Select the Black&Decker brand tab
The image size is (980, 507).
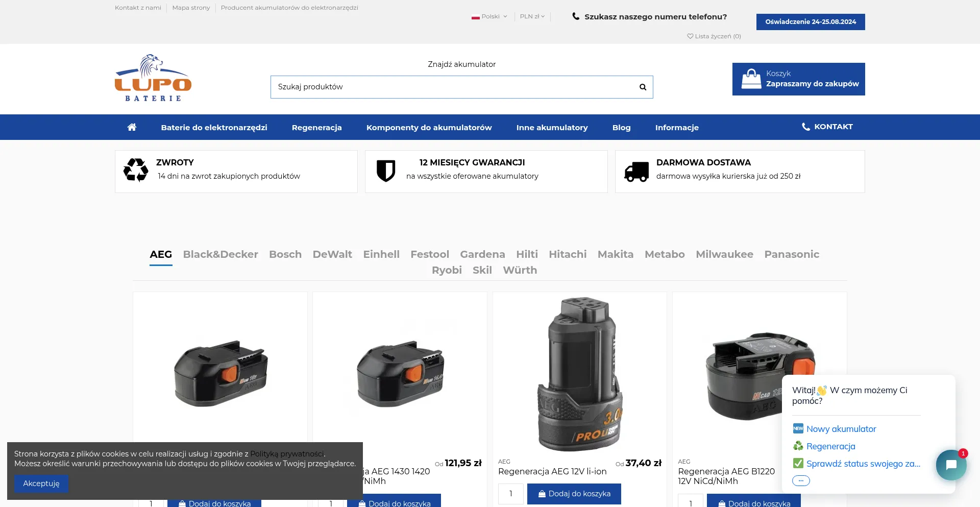(x=220, y=254)
